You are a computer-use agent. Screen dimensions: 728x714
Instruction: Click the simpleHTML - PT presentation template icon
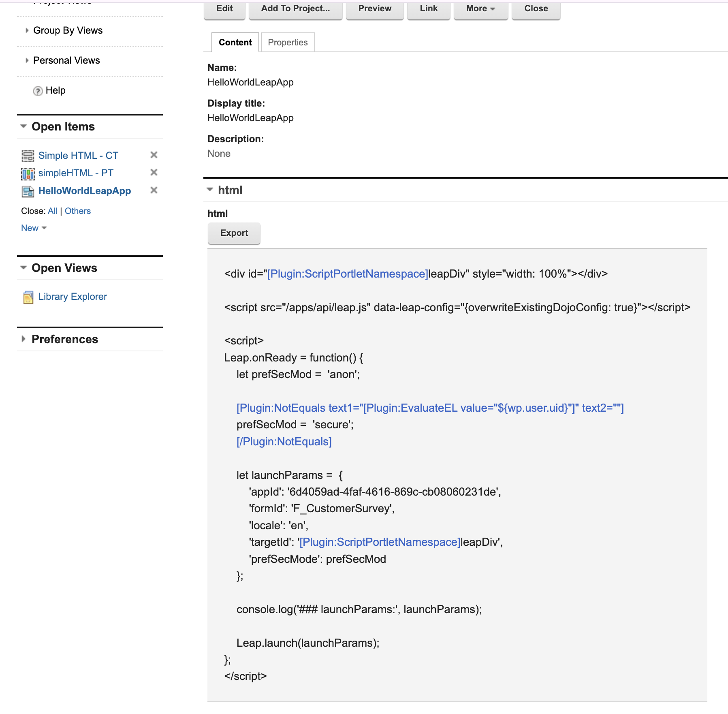pyautogui.click(x=28, y=173)
